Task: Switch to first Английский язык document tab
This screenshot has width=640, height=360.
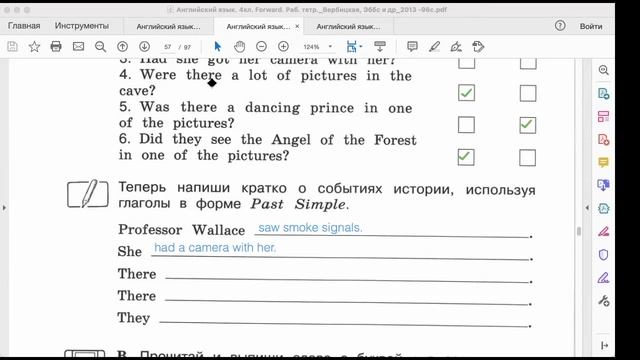Action: pos(168,26)
